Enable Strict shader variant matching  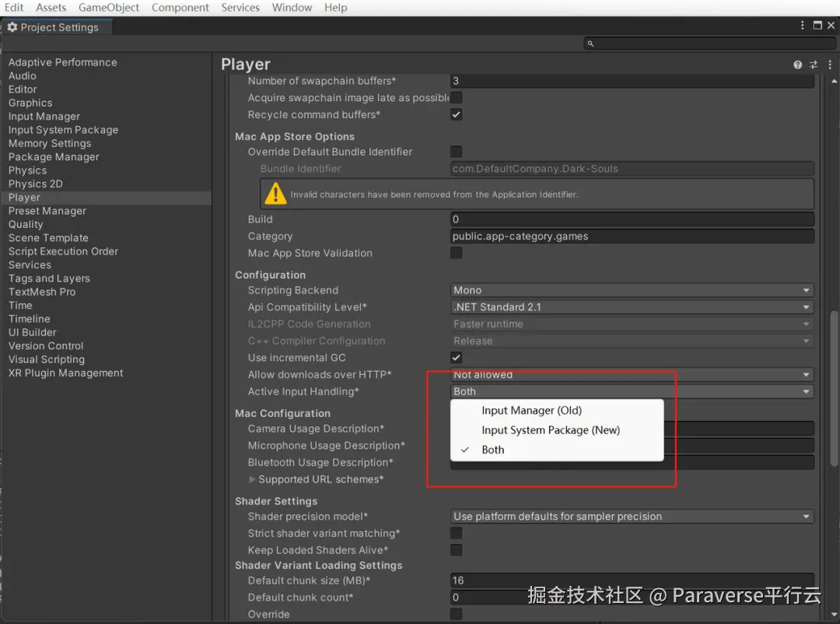pos(456,534)
